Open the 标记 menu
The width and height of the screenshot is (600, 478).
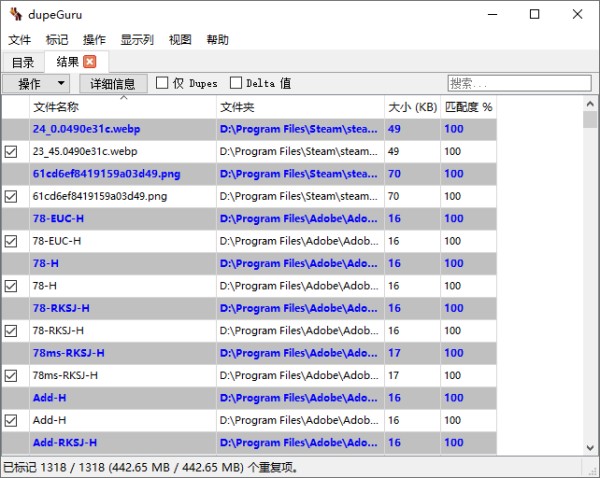57,39
